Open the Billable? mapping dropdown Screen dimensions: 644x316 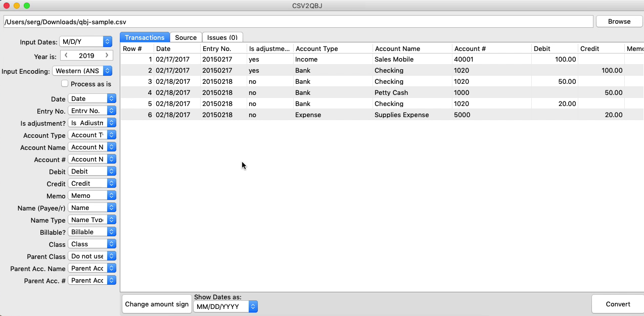pyautogui.click(x=92, y=232)
